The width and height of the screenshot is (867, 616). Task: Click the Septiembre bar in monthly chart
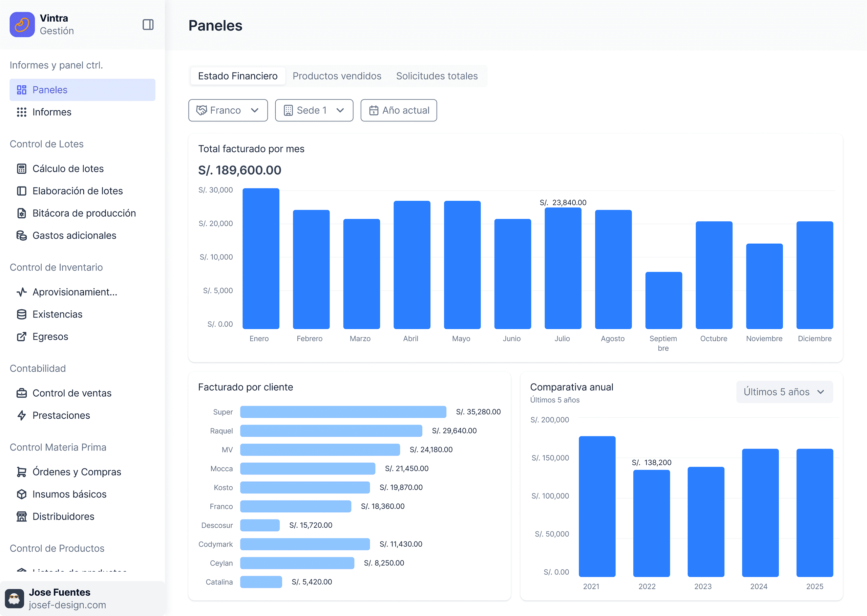click(x=663, y=301)
